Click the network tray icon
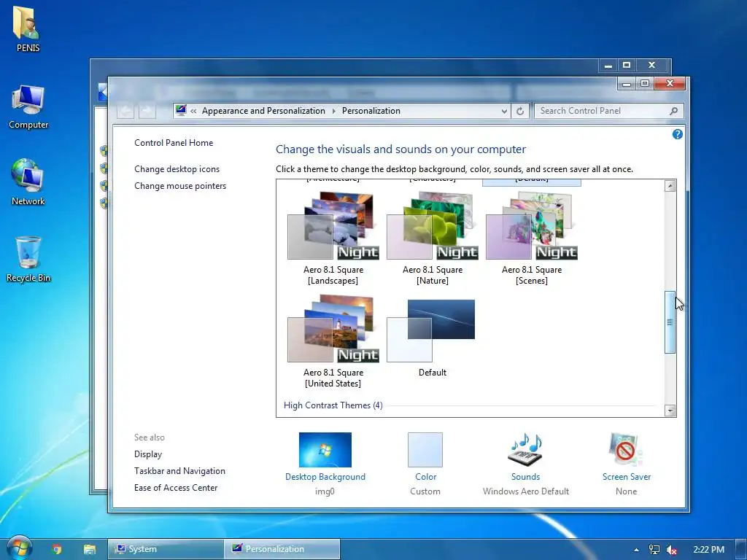 (654, 550)
